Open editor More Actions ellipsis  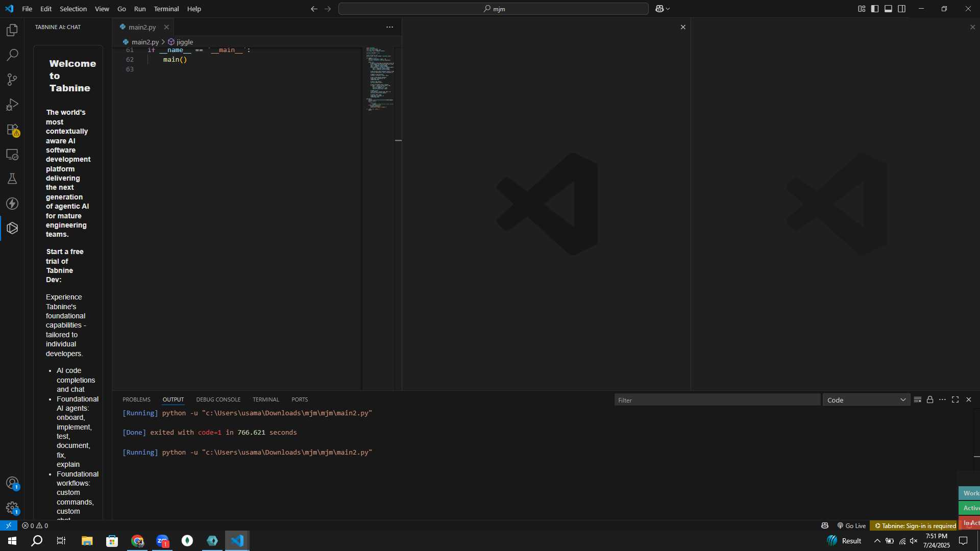389,27
